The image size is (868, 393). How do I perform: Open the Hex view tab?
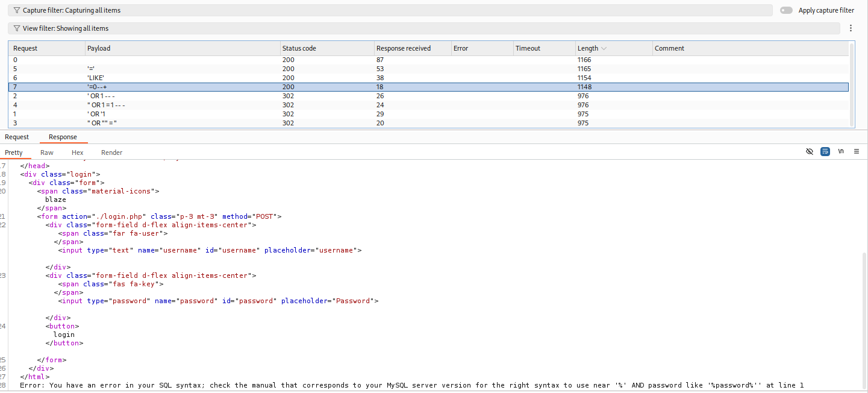click(78, 152)
